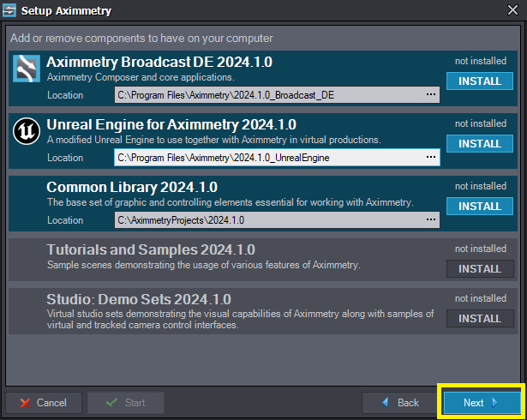The width and height of the screenshot is (527, 420).
Task: Toggle INSTALL for Common Library 2024.1.0
Action: point(480,206)
